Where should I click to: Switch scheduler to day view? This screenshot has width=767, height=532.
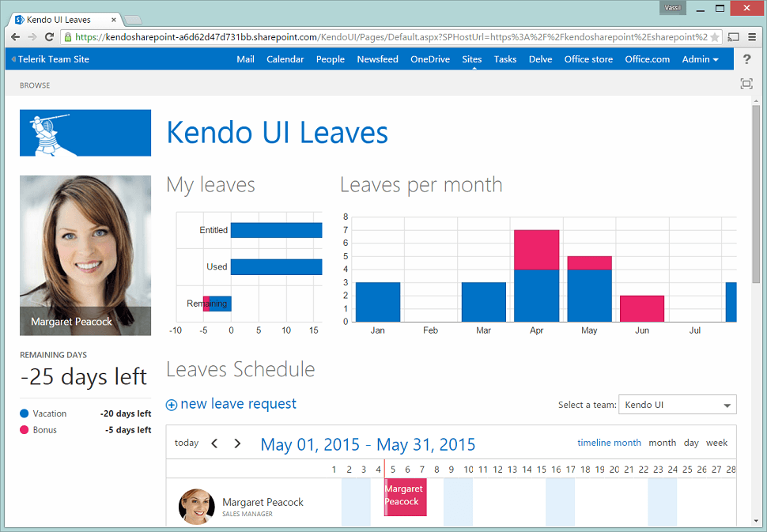tap(691, 443)
